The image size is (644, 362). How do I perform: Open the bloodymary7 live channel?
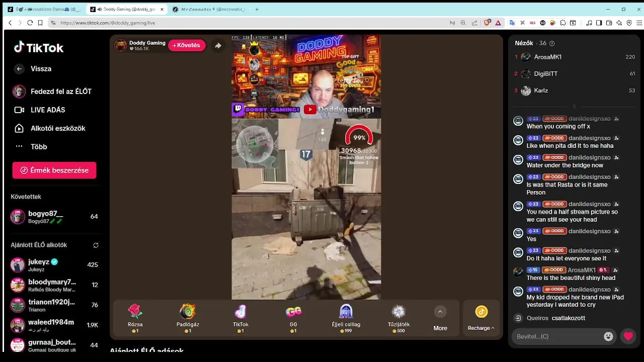point(54,285)
